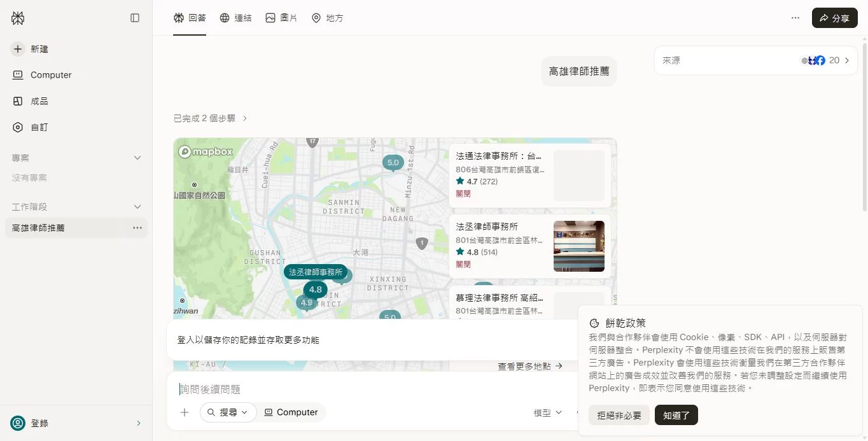Image resolution: width=868 pixels, height=441 pixels.
Task: Open 搜尋 mode dropdown in composer
Action: [228, 412]
